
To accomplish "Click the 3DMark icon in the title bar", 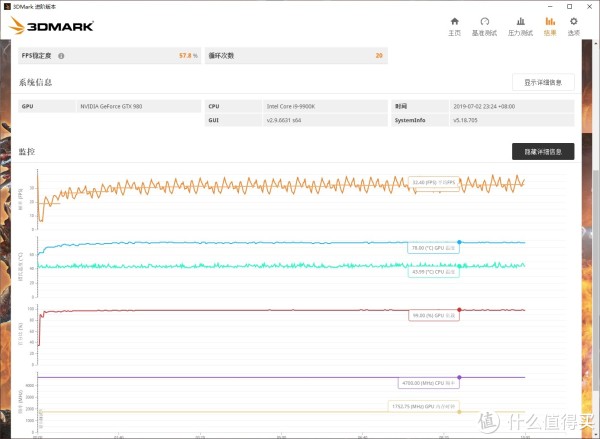I will (x=7, y=7).
